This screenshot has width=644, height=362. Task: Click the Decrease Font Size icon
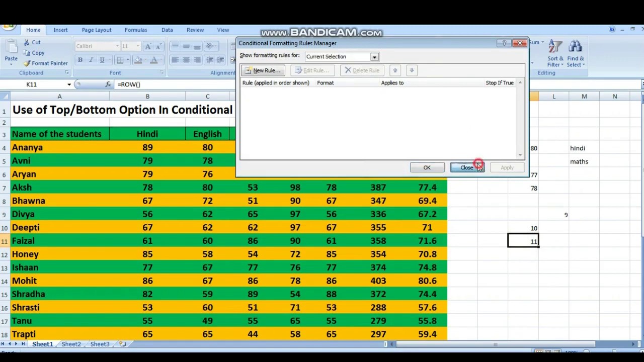click(159, 46)
